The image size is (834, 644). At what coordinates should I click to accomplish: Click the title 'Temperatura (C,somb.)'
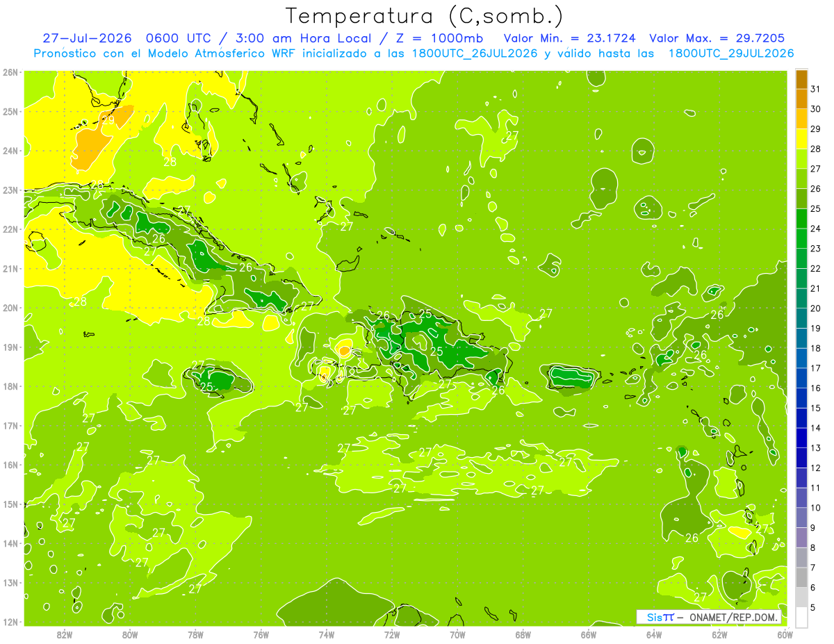[x=425, y=15]
